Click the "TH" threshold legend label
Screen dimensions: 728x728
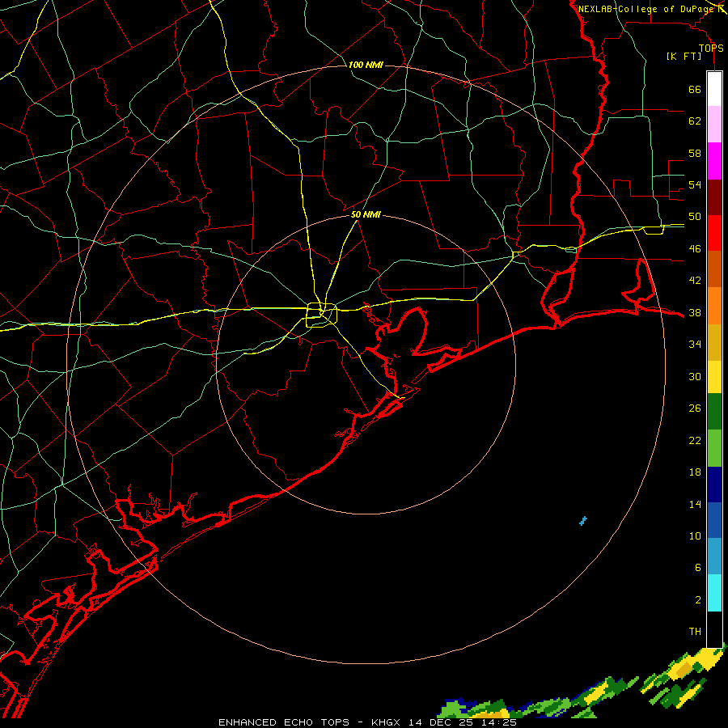[x=695, y=631]
